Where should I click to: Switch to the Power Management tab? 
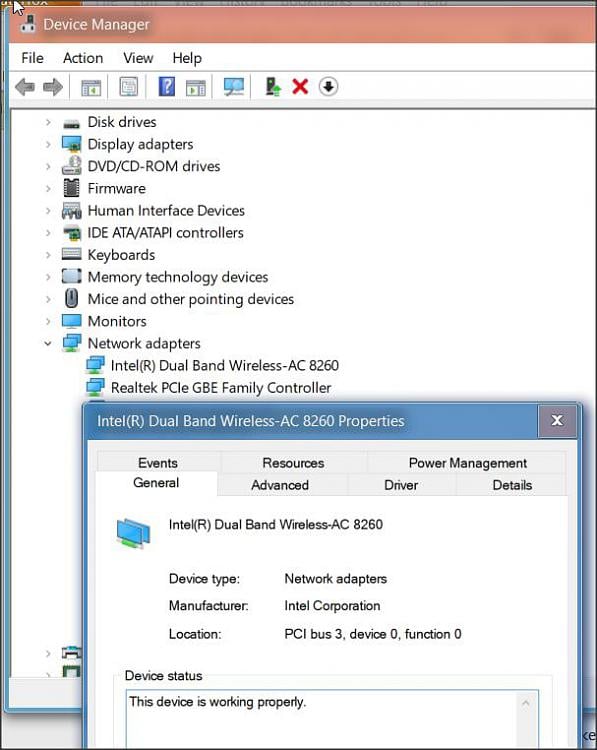[x=467, y=463]
